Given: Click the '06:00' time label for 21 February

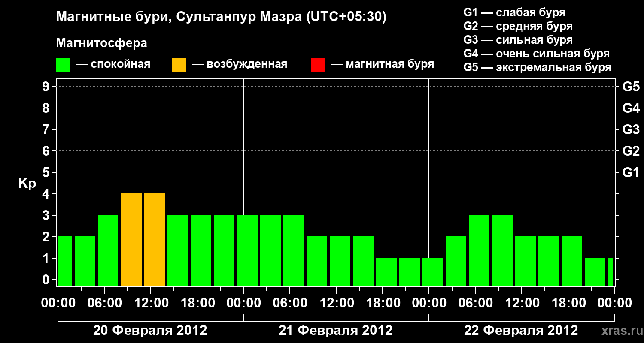Looking at the screenshot, I should pyautogui.click(x=290, y=303).
